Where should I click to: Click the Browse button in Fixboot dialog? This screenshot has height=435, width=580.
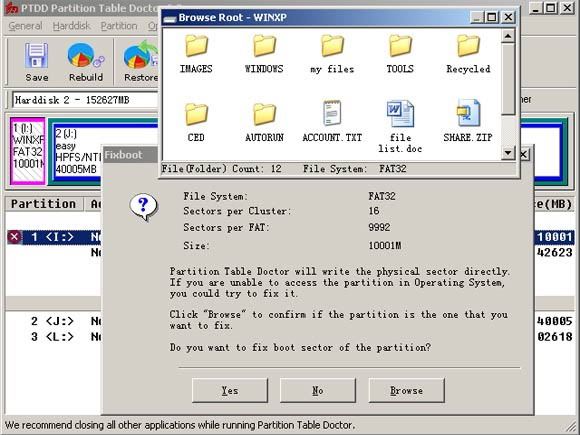click(x=406, y=390)
